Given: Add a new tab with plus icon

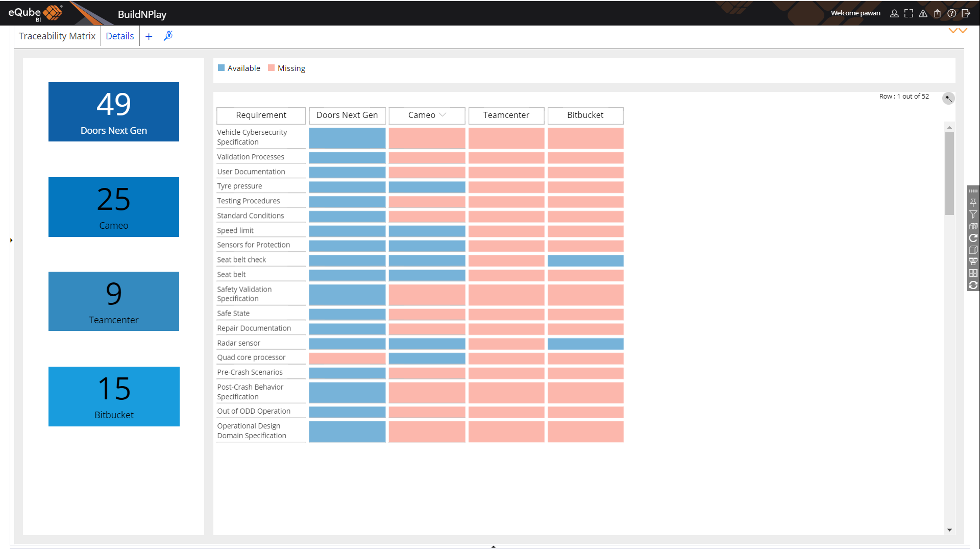Looking at the screenshot, I should pyautogui.click(x=149, y=37).
